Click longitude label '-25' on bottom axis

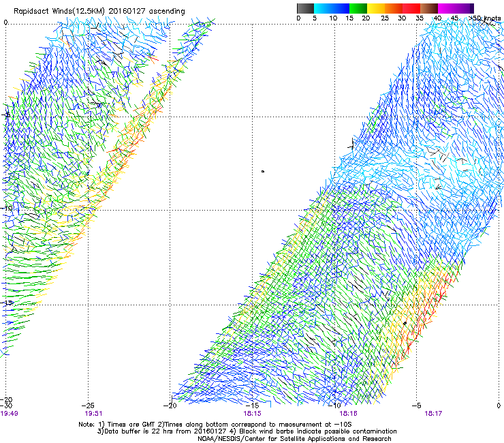click(x=88, y=406)
